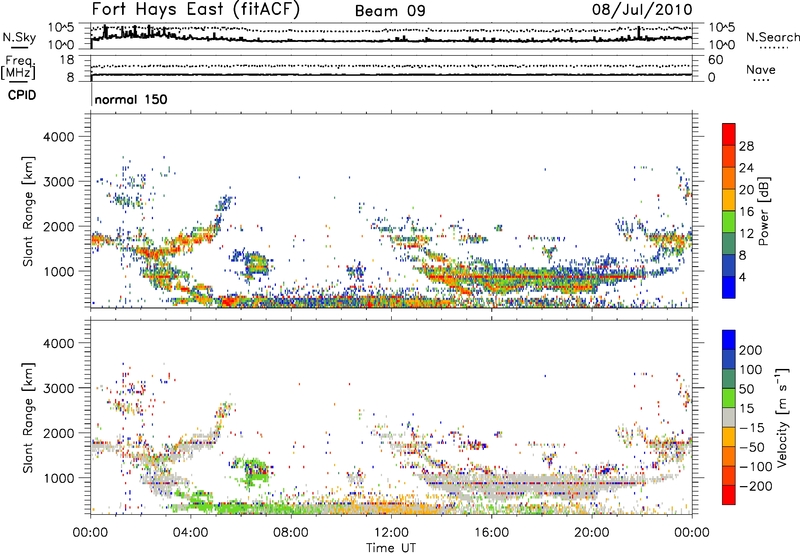Click the '200' velocity colorbar tick
The height and width of the screenshot is (554, 800).
[750, 350]
